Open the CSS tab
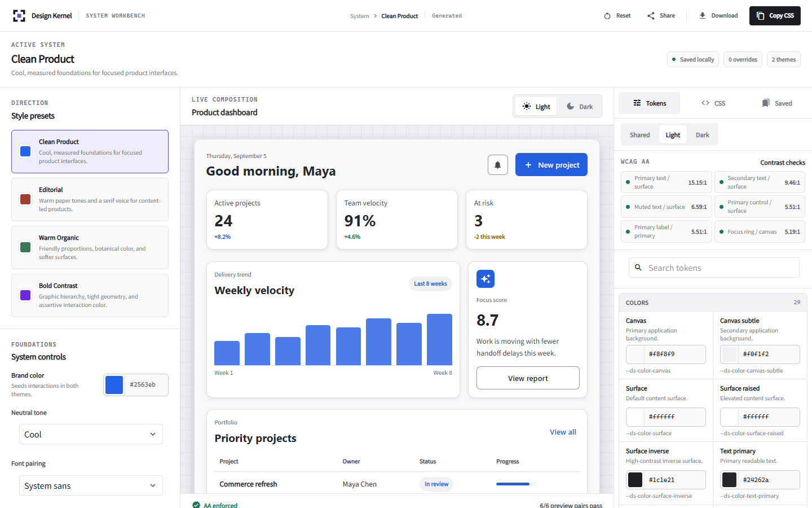 pos(713,103)
